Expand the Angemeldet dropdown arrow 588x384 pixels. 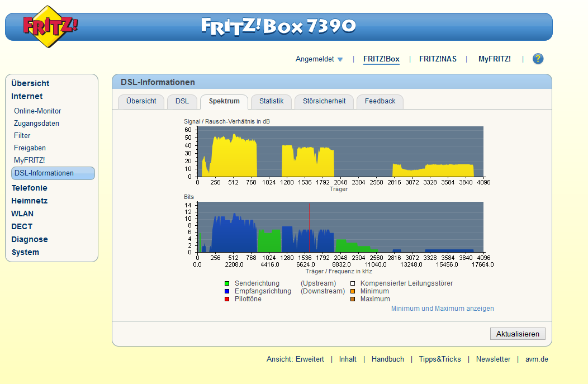(x=340, y=60)
